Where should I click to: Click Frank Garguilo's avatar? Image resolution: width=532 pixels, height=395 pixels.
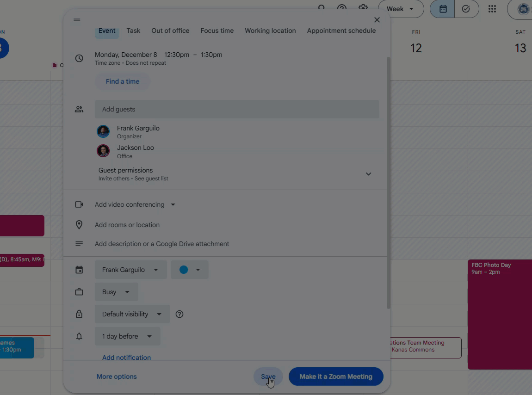point(103,131)
